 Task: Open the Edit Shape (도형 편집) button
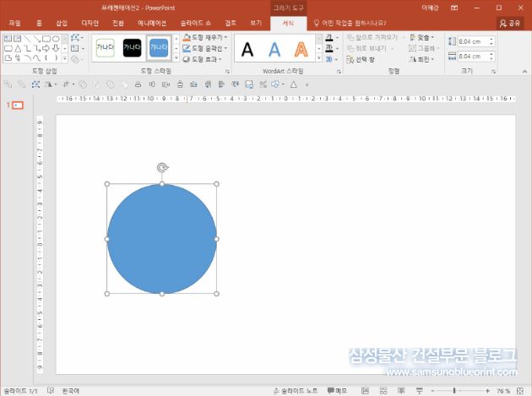[76, 38]
